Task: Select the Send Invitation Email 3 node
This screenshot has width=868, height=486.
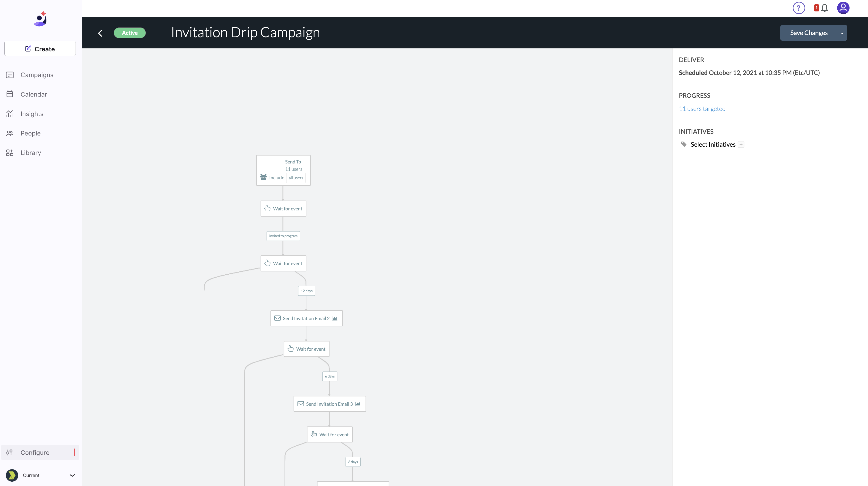Action: point(330,404)
